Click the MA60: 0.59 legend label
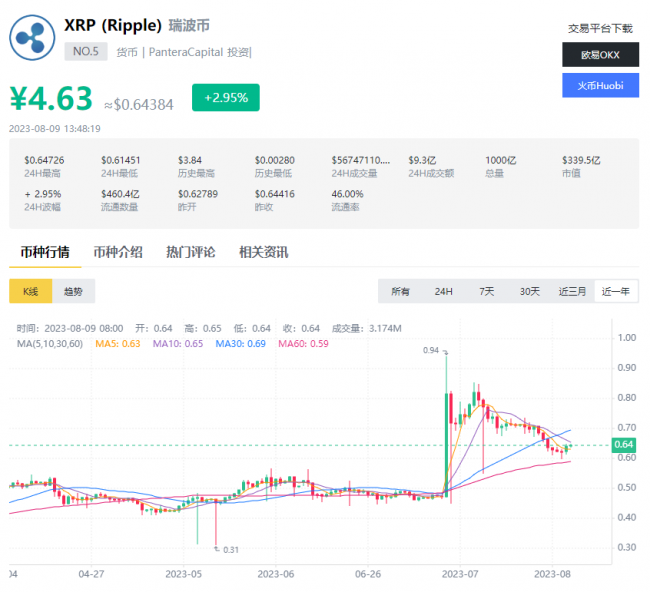 (303, 344)
